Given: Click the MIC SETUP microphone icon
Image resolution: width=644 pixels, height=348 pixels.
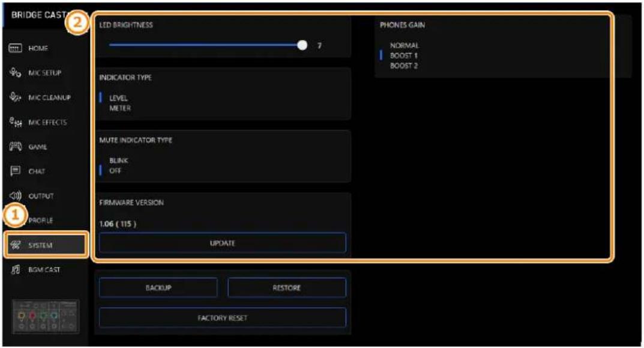Looking at the screenshot, I should pos(15,73).
